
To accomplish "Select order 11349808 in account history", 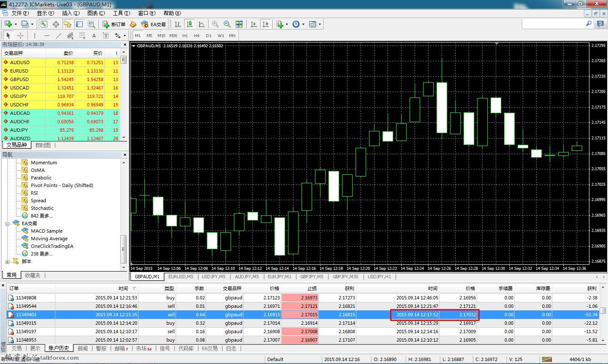I will click(303, 298).
